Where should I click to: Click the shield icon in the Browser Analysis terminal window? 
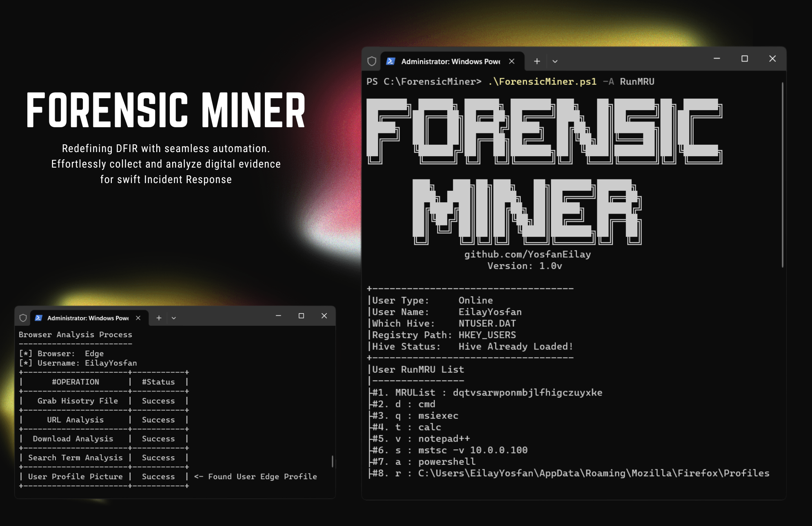23,318
